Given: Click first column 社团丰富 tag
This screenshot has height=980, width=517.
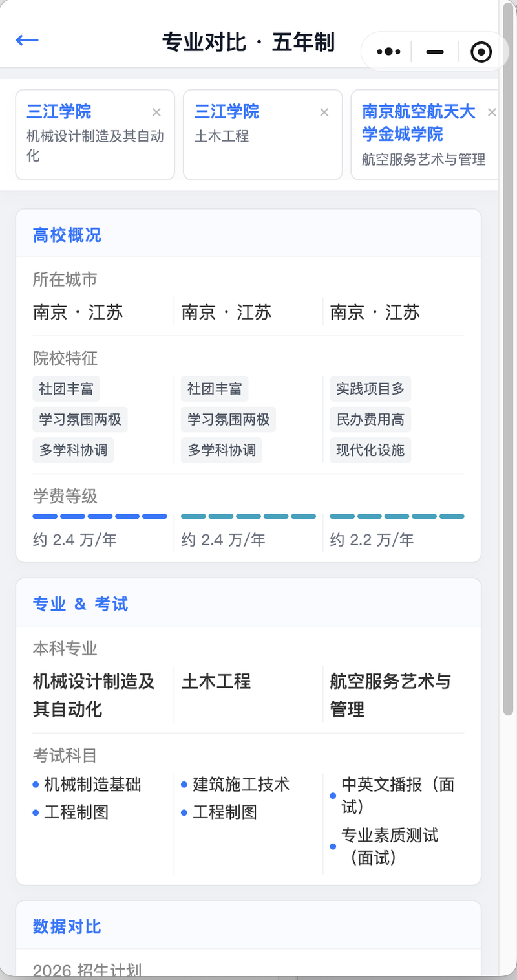Looking at the screenshot, I should coord(66,389).
